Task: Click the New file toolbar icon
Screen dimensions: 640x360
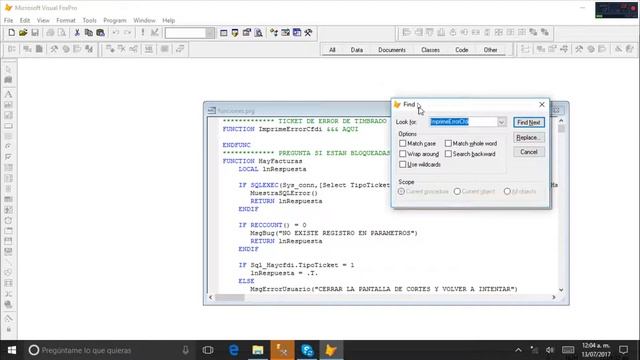Action: (11, 33)
